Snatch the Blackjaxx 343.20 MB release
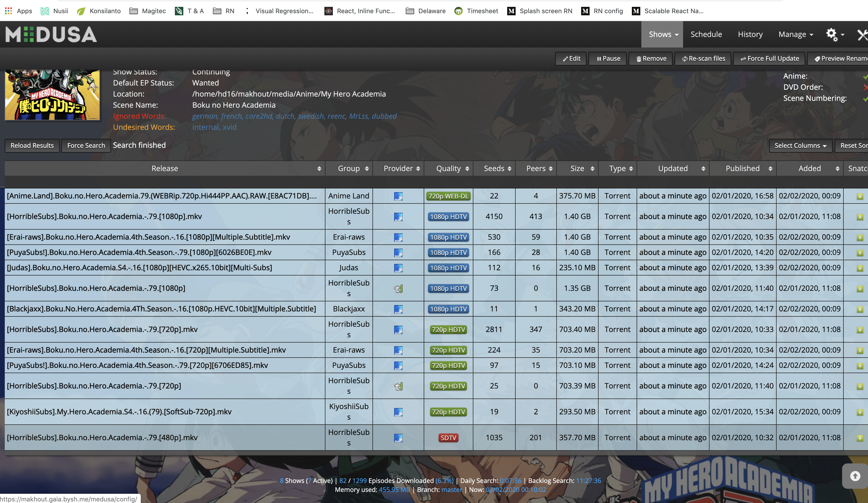The image size is (868, 503). tap(860, 309)
